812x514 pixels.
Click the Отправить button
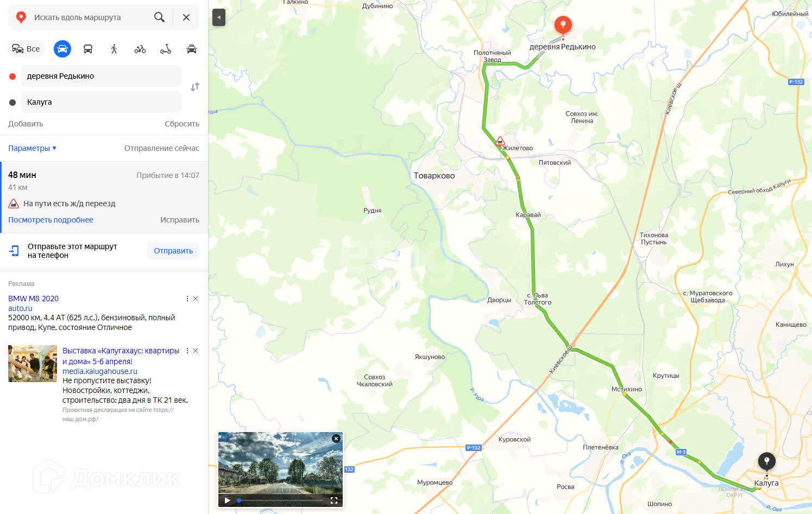pyautogui.click(x=173, y=251)
